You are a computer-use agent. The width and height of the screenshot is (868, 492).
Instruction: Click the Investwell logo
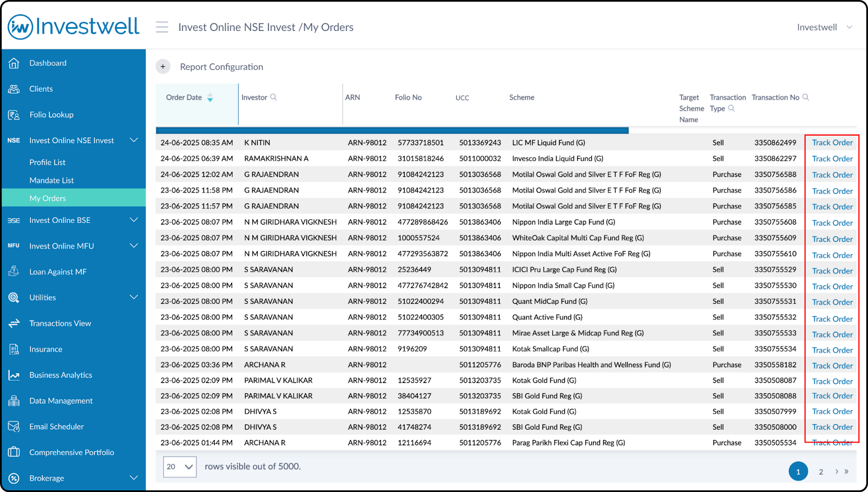[x=74, y=27]
